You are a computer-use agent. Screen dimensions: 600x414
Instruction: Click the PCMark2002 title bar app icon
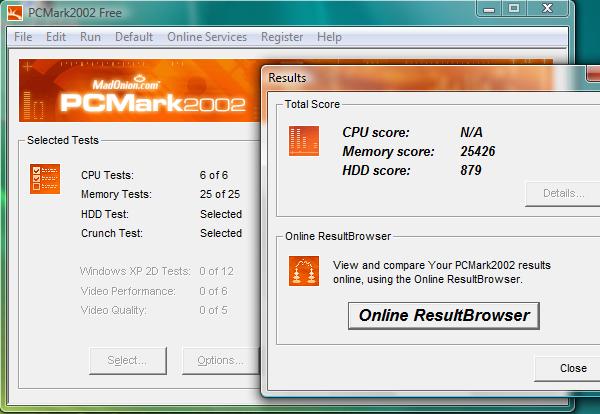[15, 13]
